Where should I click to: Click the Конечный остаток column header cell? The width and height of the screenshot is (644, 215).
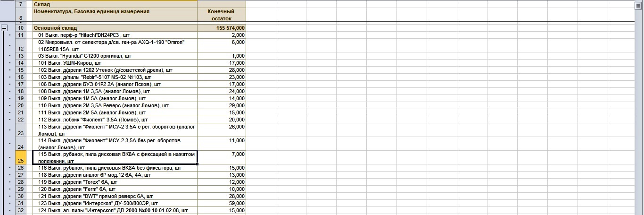pyautogui.click(x=221, y=15)
